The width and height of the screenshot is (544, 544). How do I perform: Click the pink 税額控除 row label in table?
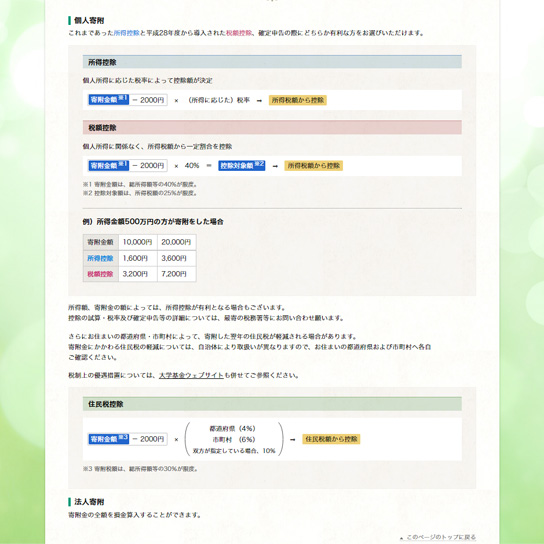pos(100,274)
